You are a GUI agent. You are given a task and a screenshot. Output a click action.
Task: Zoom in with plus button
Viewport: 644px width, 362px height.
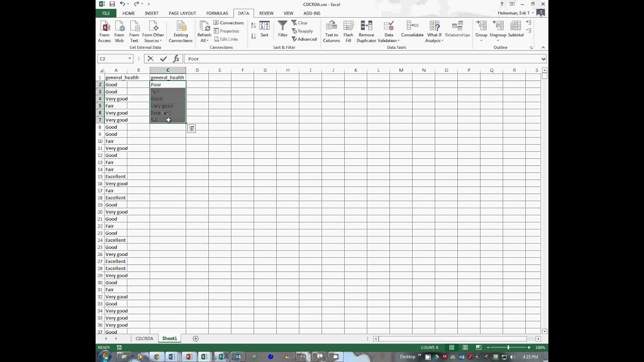pyautogui.click(x=529, y=347)
